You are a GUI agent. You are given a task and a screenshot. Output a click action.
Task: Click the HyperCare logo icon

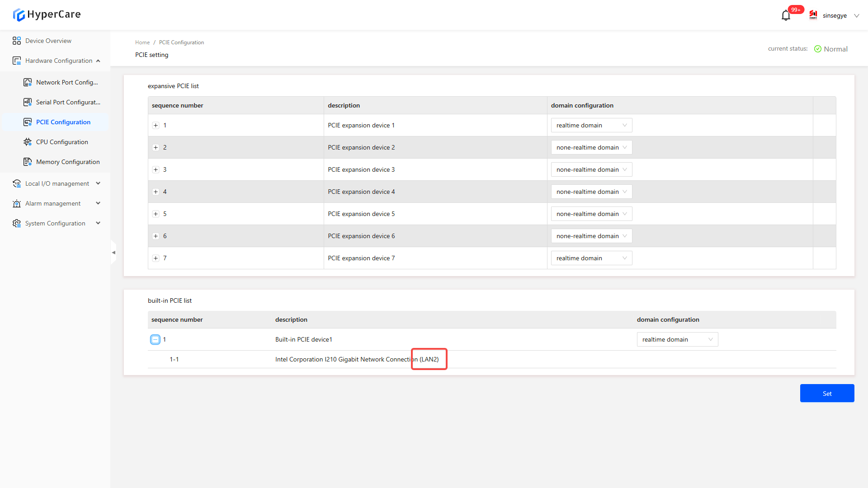[19, 15]
